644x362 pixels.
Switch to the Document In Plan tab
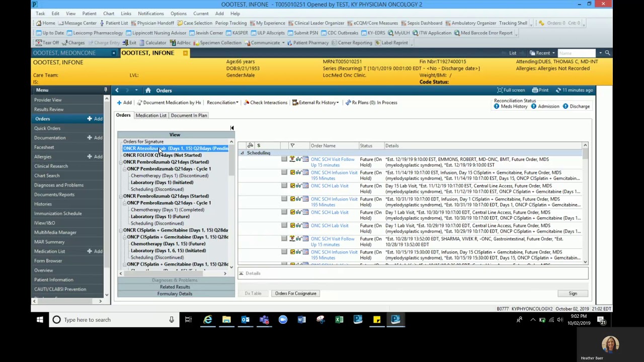pyautogui.click(x=189, y=116)
